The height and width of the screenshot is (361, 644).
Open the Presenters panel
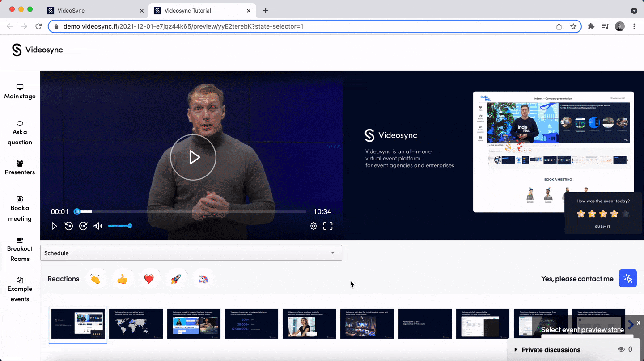pos(20,168)
